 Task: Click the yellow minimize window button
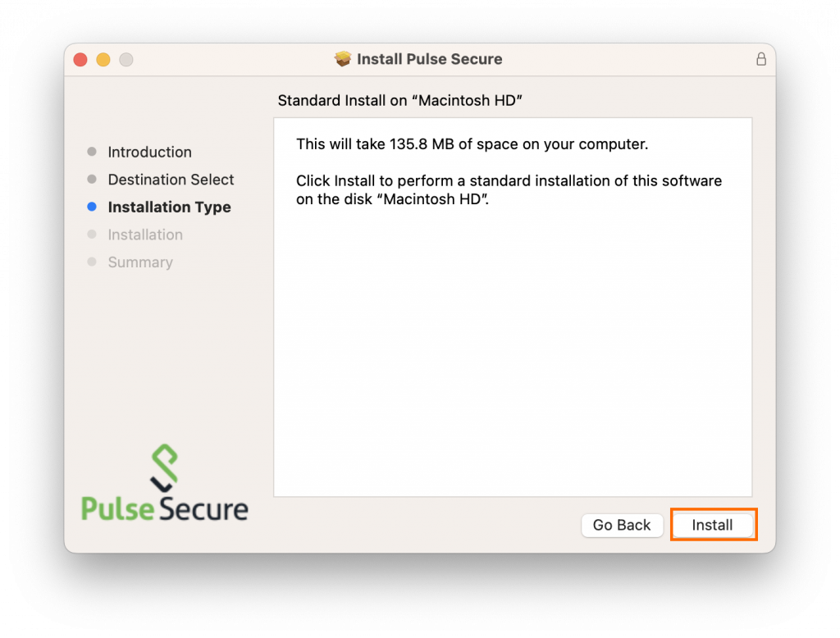coord(102,59)
